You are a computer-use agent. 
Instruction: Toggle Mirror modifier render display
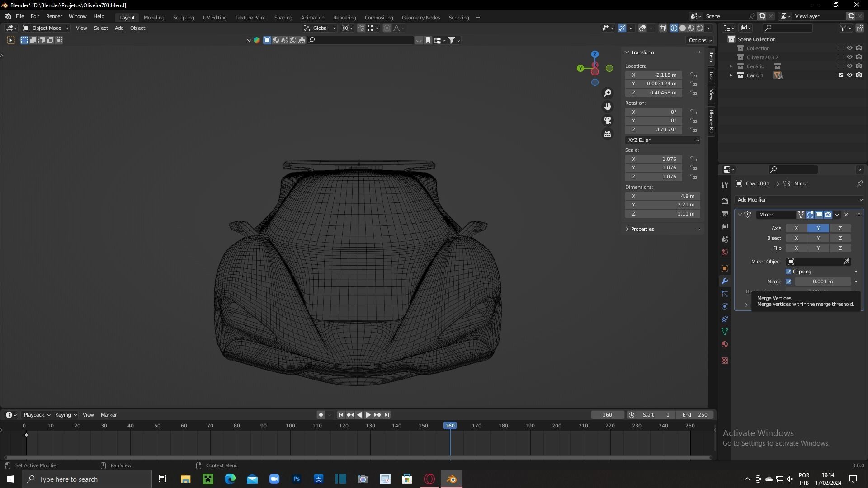click(x=828, y=215)
